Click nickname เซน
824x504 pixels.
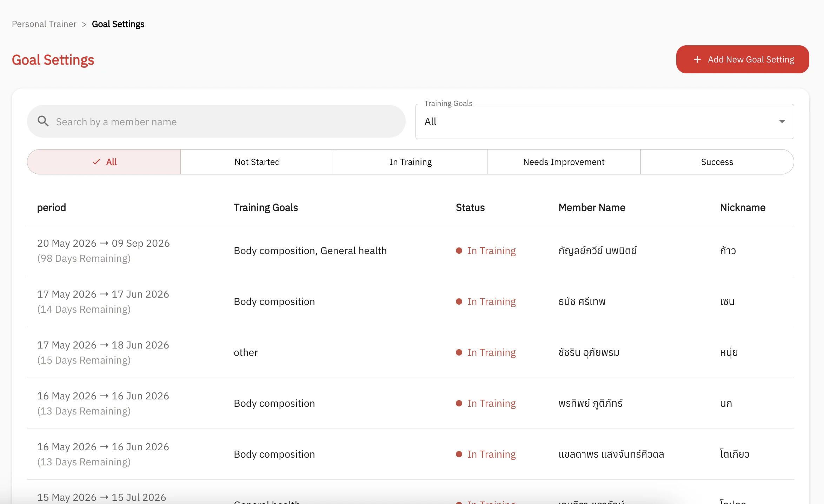727,301
